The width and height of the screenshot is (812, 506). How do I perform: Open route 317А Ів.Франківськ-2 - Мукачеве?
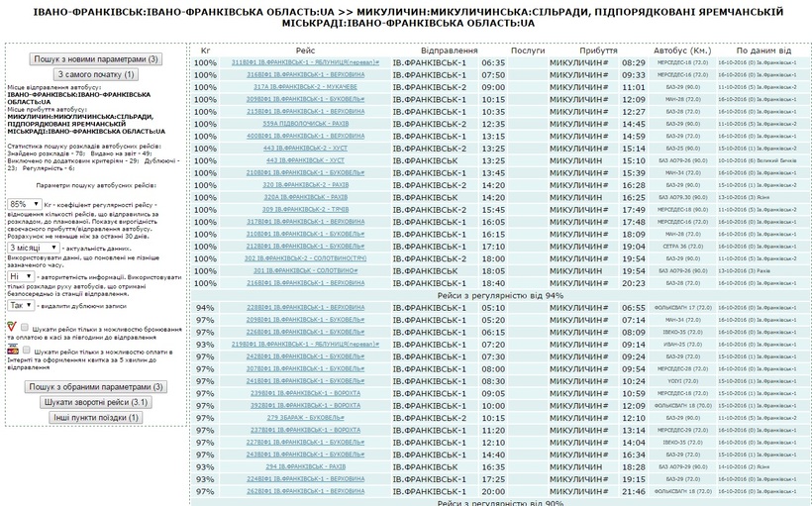point(305,87)
